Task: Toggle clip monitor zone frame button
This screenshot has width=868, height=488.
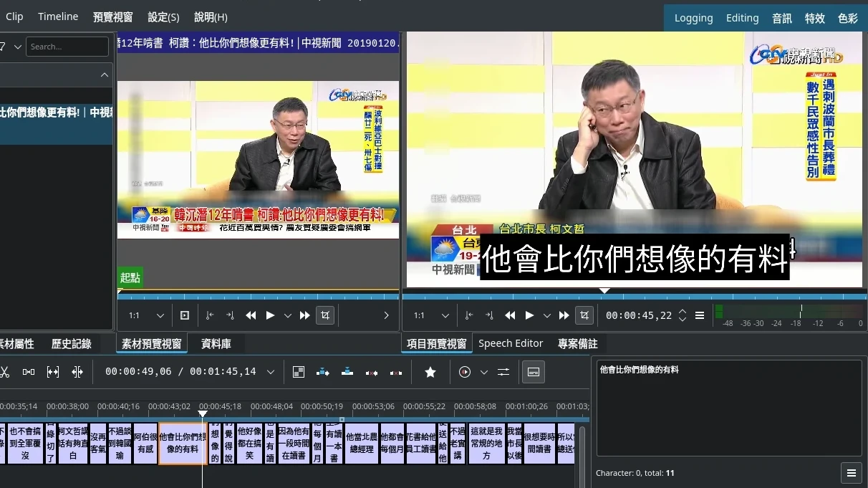Action: 185,315
